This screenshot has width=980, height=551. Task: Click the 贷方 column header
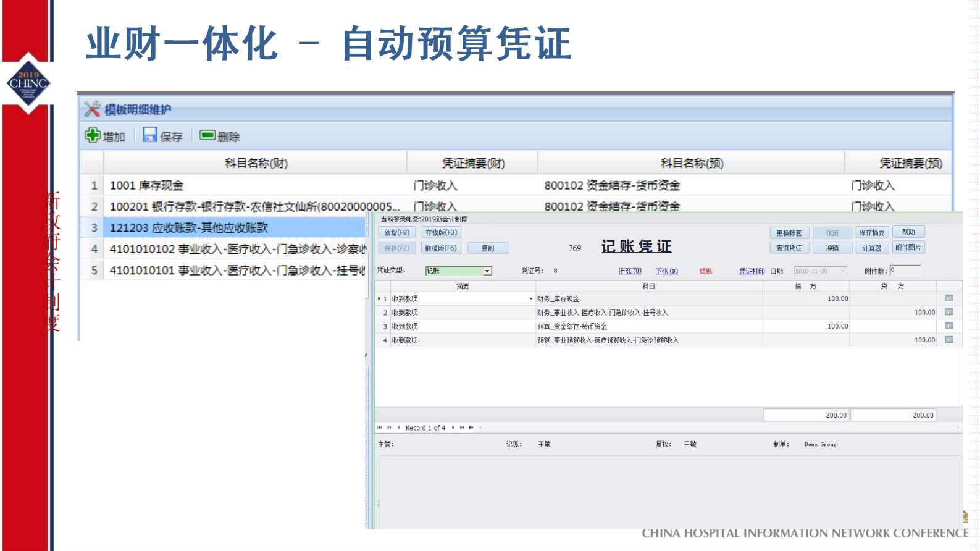(x=892, y=286)
